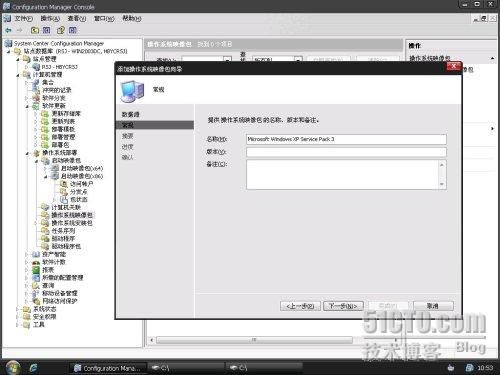Click the 冲突的记录 node icon
This screenshot has height=375, width=500.
click(x=36, y=90)
